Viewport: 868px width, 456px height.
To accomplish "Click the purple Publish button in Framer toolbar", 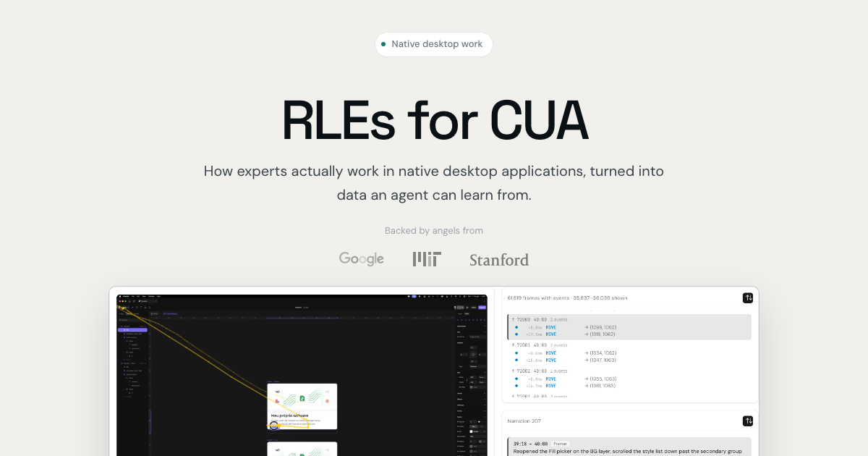I will tap(482, 308).
